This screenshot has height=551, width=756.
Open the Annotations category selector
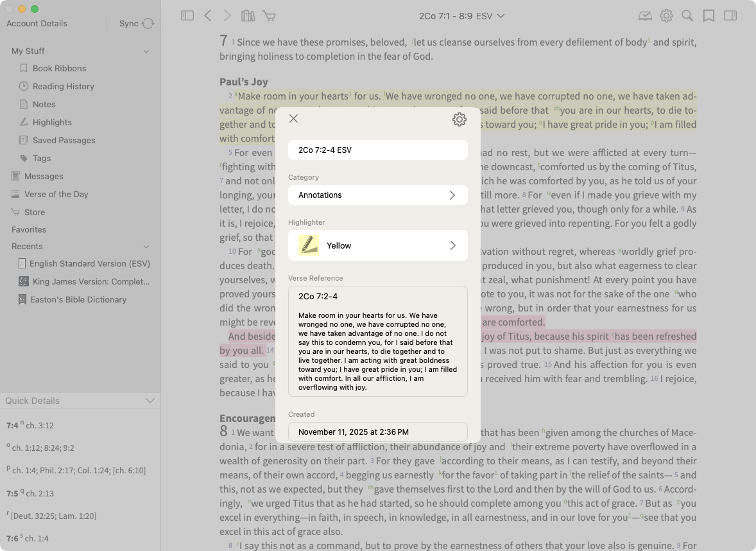pyautogui.click(x=377, y=195)
